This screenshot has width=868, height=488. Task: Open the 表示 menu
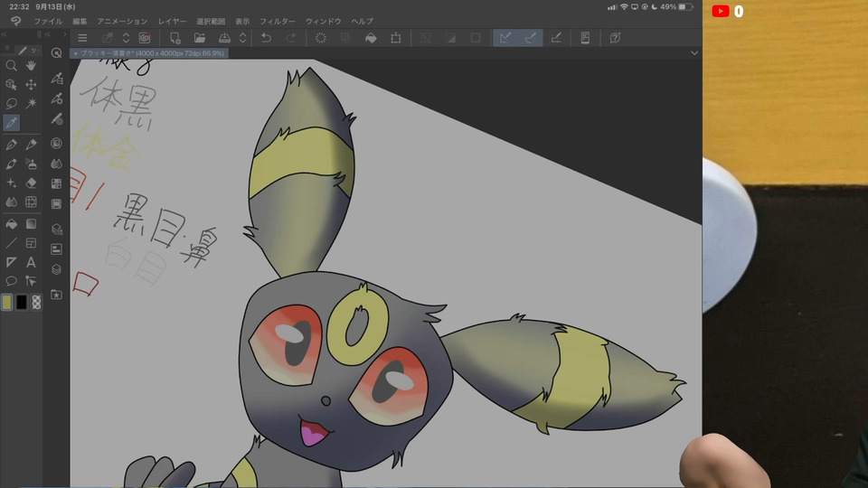point(242,22)
